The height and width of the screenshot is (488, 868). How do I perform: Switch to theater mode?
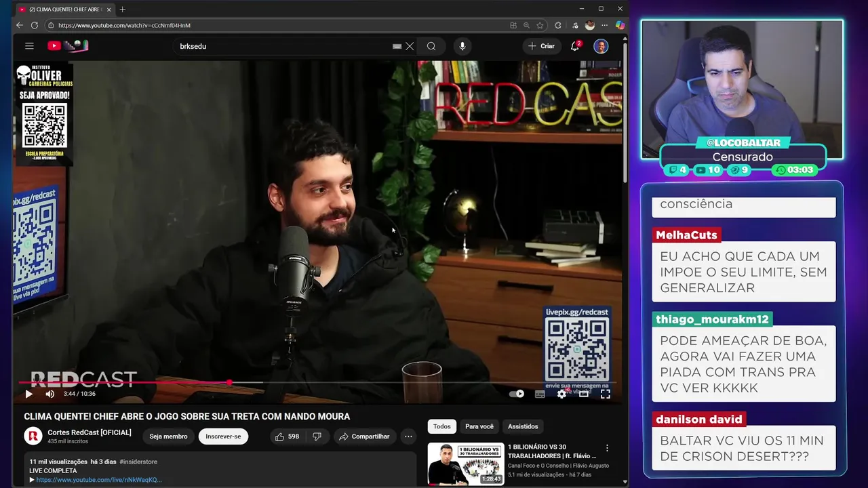[583, 394]
